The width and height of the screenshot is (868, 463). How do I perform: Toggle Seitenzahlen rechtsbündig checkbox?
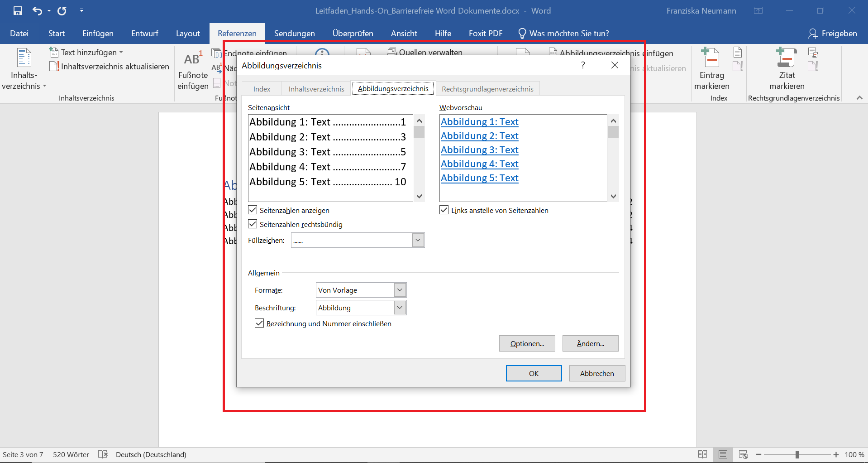(253, 224)
